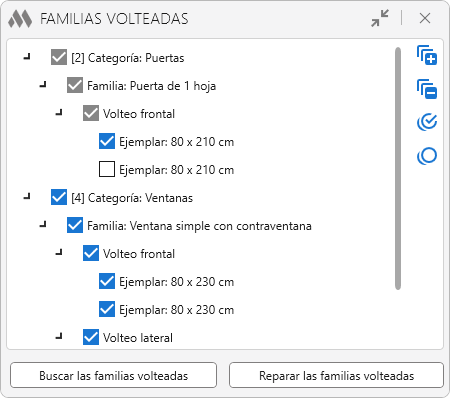
Task: Shrink the window with the compact arrows icon
Action: point(380,18)
